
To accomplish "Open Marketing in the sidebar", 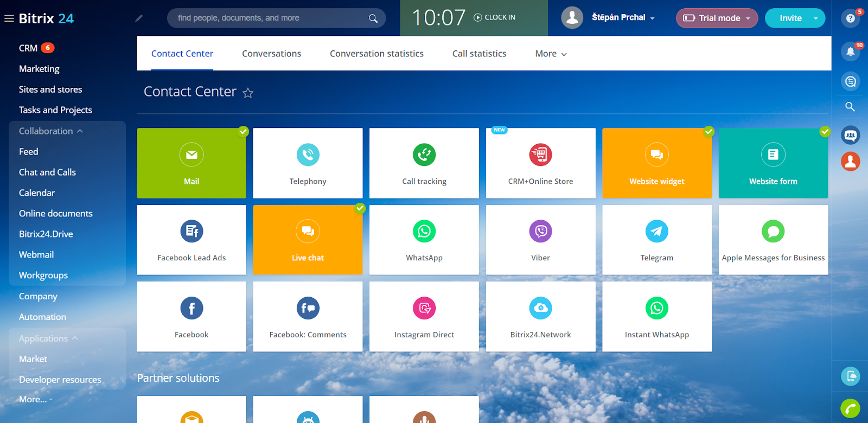I will point(39,69).
